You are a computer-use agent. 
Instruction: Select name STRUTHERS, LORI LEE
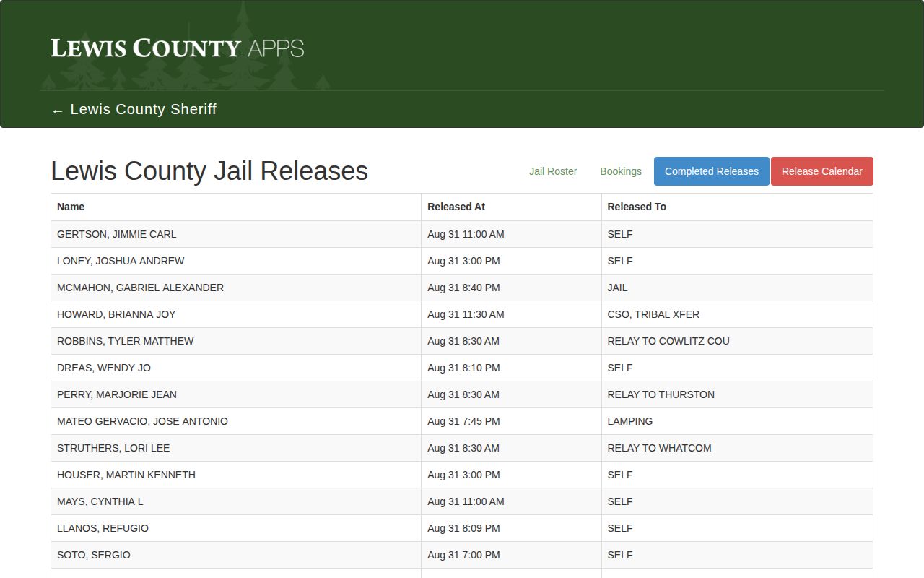point(113,448)
